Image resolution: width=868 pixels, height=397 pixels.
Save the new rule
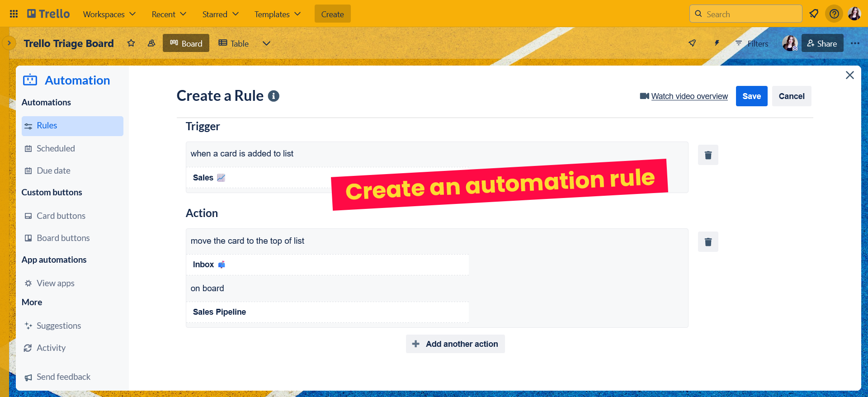[751, 96]
